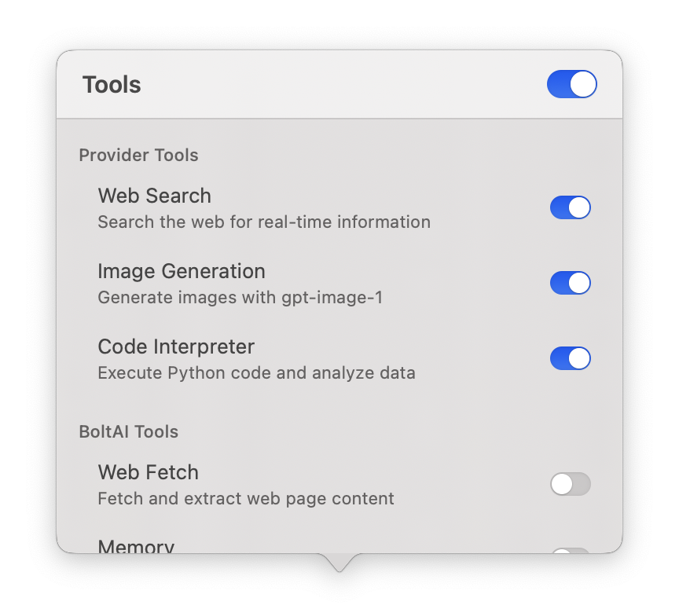Disable the Code Interpreter toggle
Viewport: 679px width, 616px height.
click(x=570, y=358)
